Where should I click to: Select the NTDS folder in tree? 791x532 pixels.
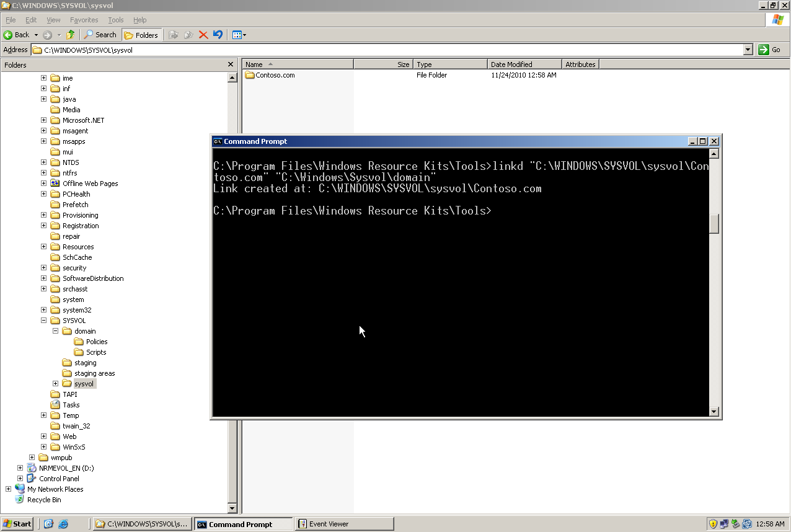click(65, 162)
